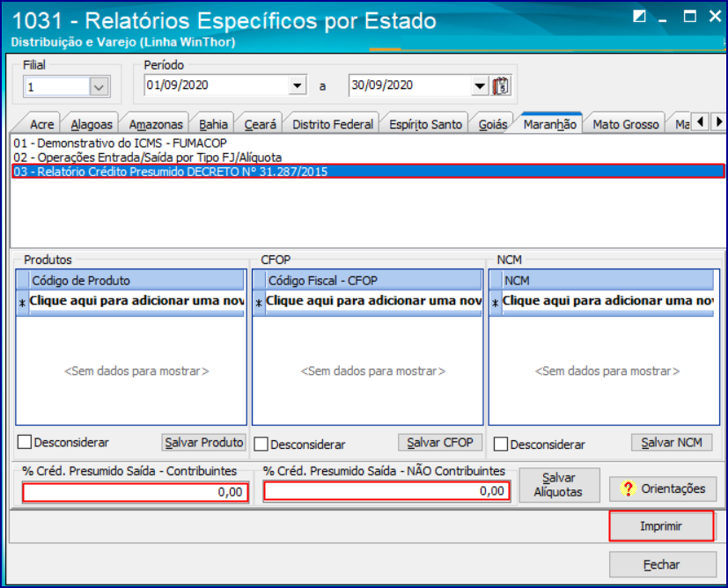Viewport: 728px width, 588px height.
Task: Click the Código de Produto column header
Action: pyautogui.click(x=136, y=280)
